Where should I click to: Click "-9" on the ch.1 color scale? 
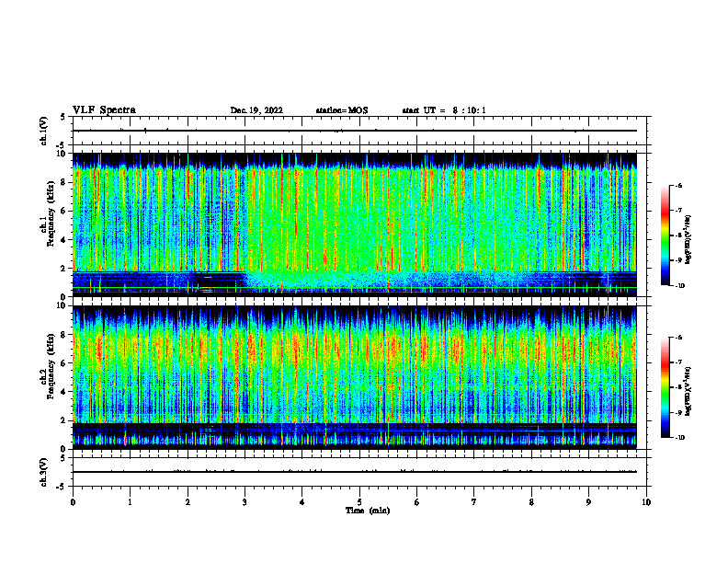point(678,260)
